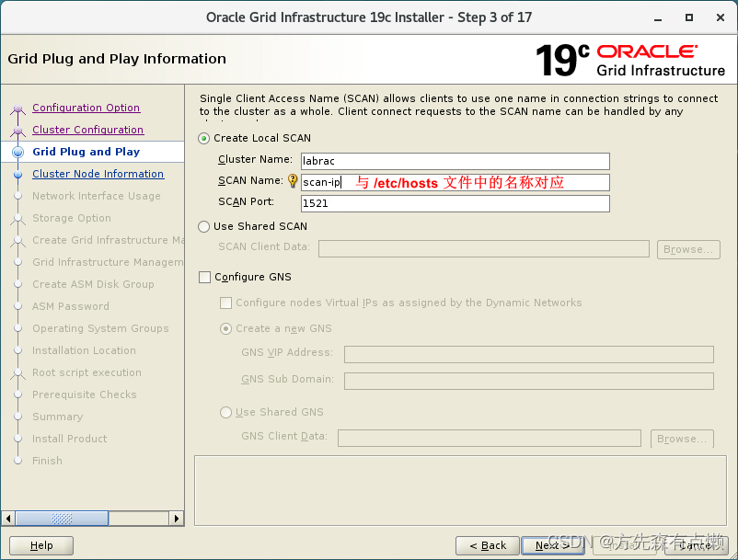Click Summary step in sidebar
738x560 pixels.
[57, 417]
